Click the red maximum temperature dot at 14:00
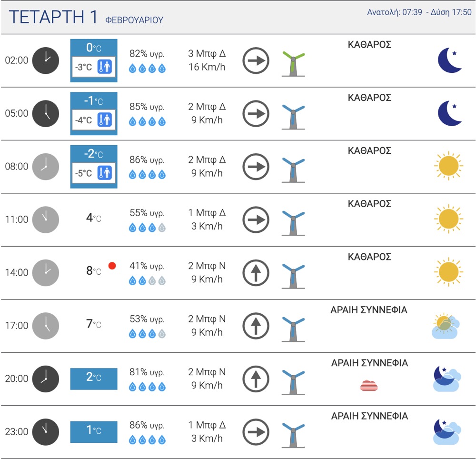 click(x=112, y=266)
